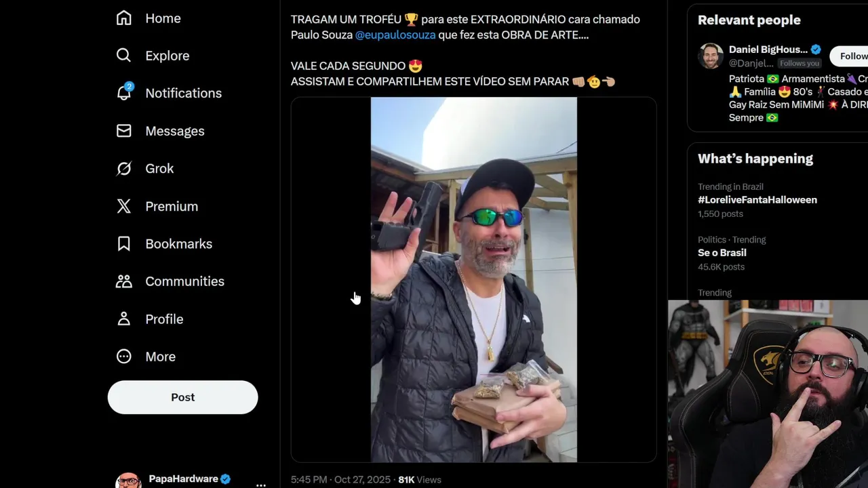Open the @eupaulosouza mention link
This screenshot has height=488, width=868.
pyautogui.click(x=395, y=35)
